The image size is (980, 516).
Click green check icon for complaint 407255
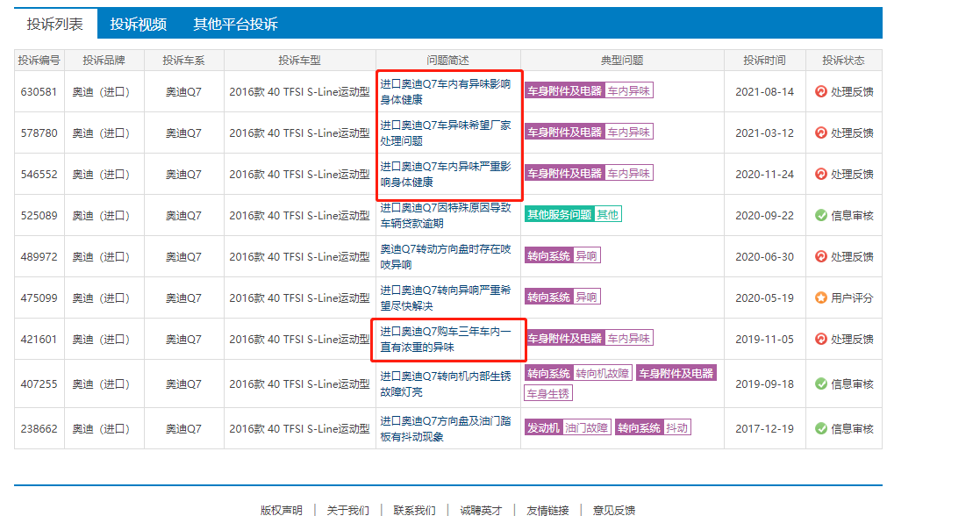click(820, 383)
